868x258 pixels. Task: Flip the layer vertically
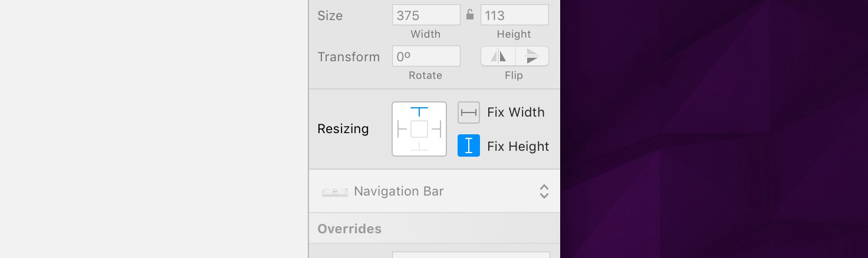(532, 56)
